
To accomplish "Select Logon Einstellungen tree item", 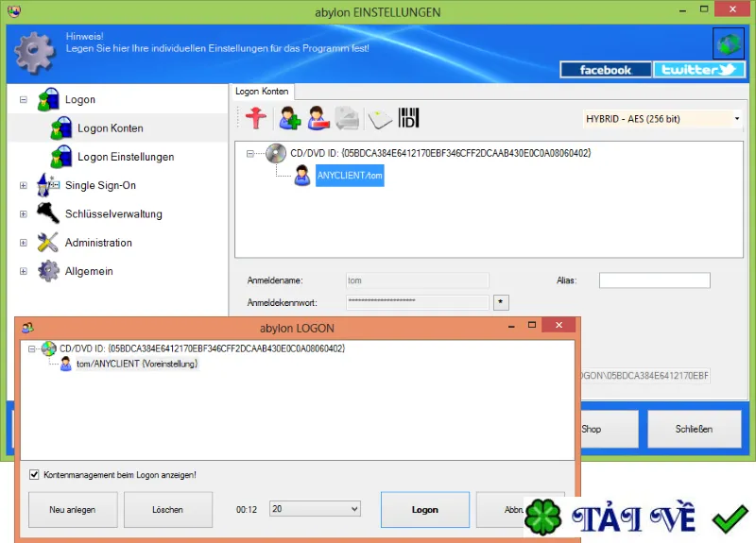I will click(126, 157).
